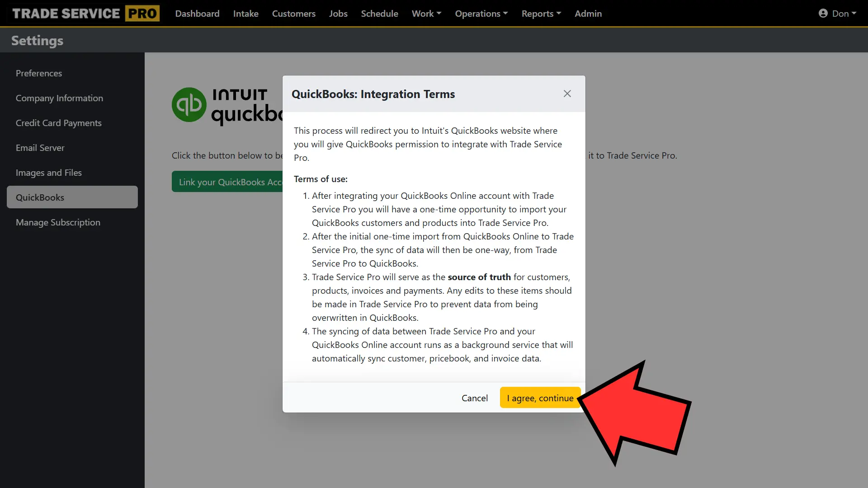The width and height of the screenshot is (868, 488).
Task: Go to the Customers page
Action: [x=293, y=13]
